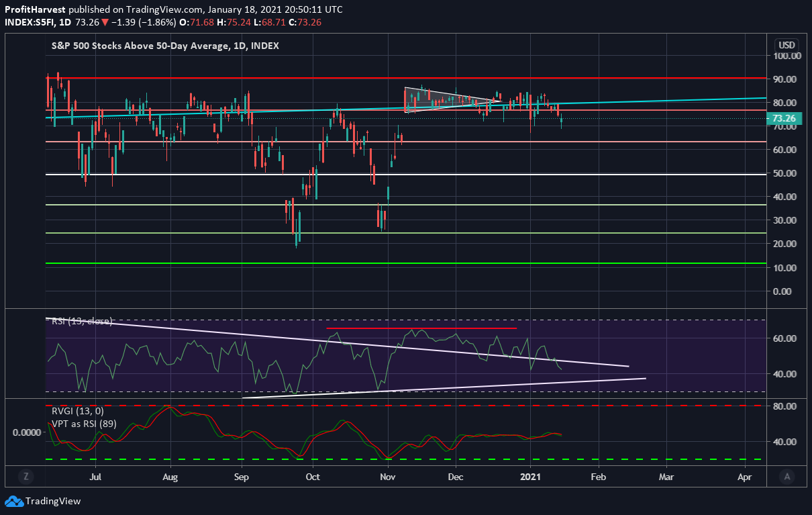Click the INDEX:S5FI symbol label
The width and height of the screenshot is (812, 515).
[x=29, y=22]
